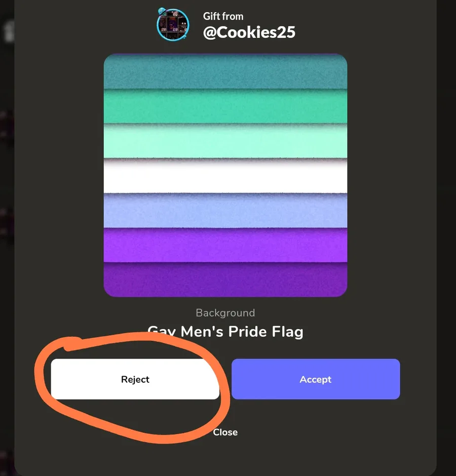This screenshot has height=476, width=456.
Task: Reject the gifted background
Action: pyautogui.click(x=135, y=379)
